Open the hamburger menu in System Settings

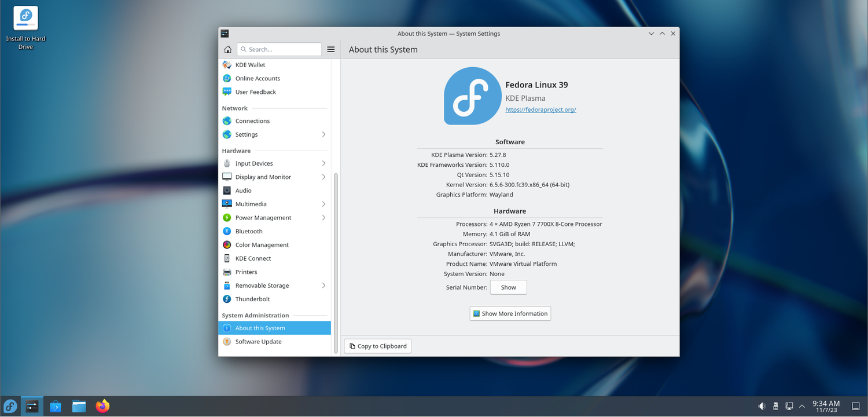click(x=331, y=49)
